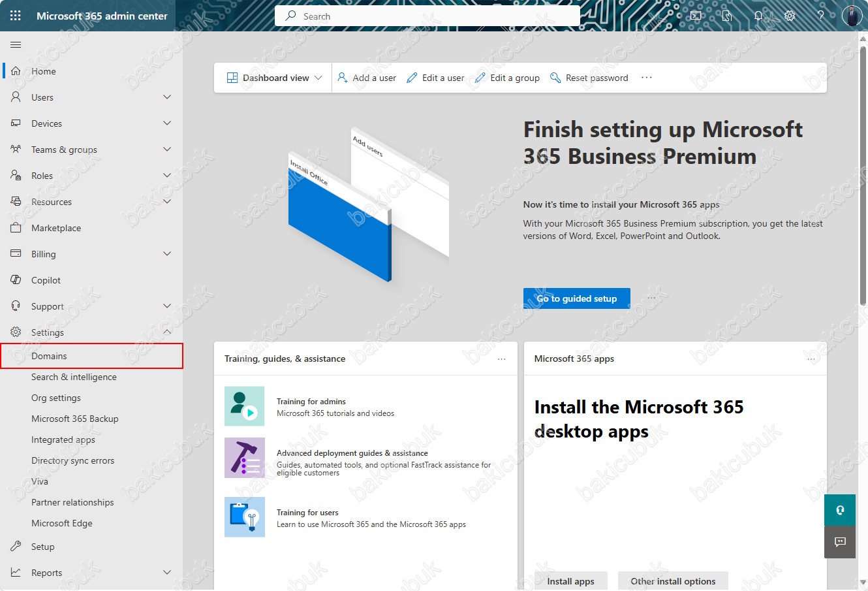The width and height of the screenshot is (868, 591).
Task: Click the Teams & groups icon
Action: (16, 150)
